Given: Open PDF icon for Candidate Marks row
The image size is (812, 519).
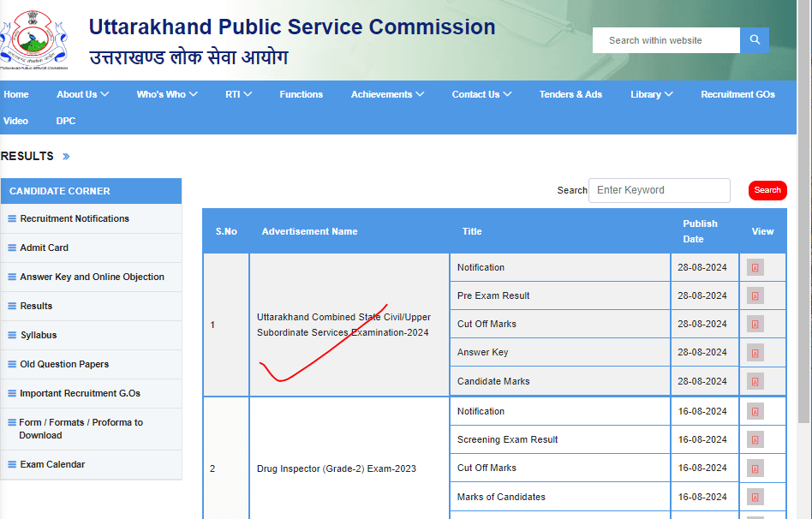Looking at the screenshot, I should coord(755,382).
